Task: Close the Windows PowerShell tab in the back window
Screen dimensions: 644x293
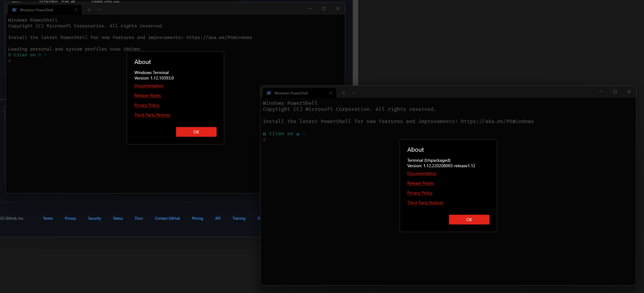Action: click(x=76, y=9)
